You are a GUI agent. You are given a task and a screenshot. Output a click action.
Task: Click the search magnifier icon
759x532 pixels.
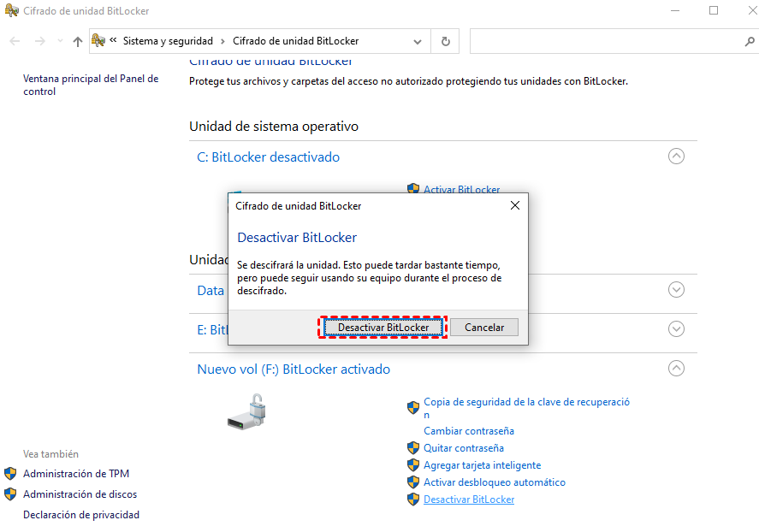[x=749, y=40]
